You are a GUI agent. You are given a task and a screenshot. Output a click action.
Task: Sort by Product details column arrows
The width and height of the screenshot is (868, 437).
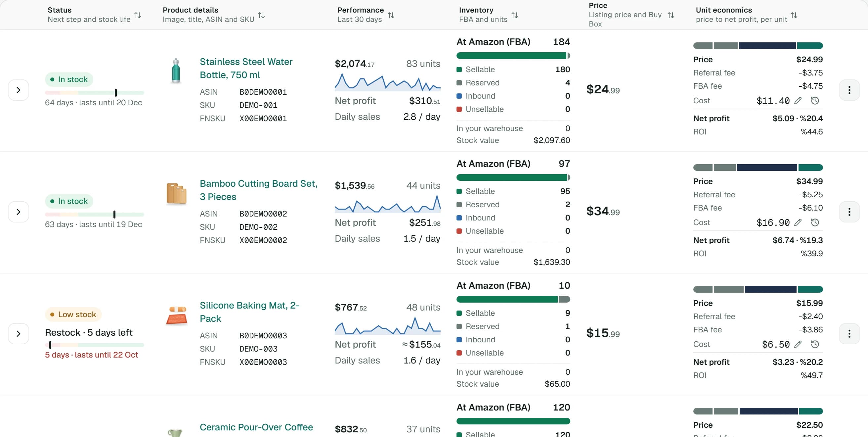(x=261, y=15)
